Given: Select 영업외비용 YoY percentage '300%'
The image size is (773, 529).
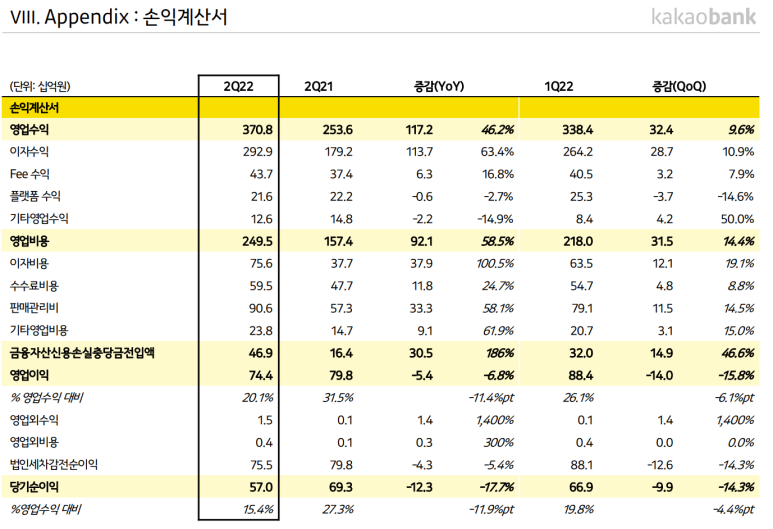Looking at the screenshot, I should click(499, 443).
